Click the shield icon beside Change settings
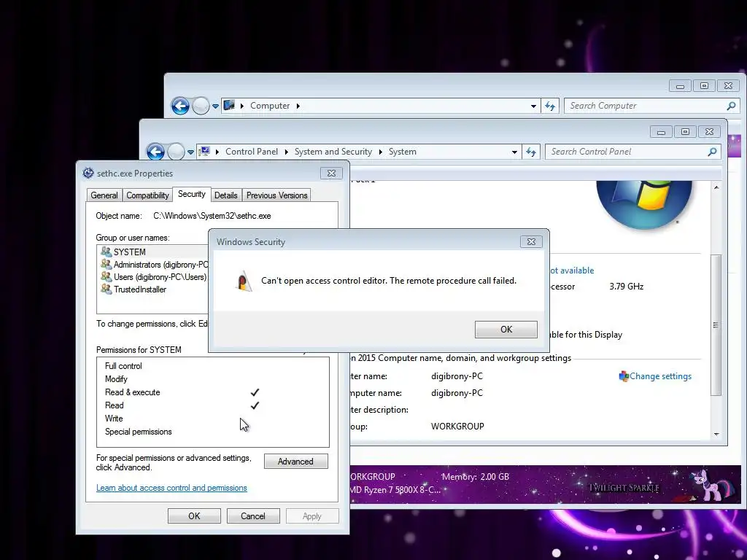The width and height of the screenshot is (747, 560). (624, 376)
